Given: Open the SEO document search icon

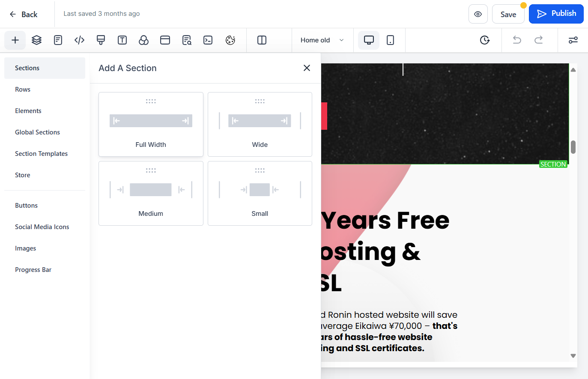Looking at the screenshot, I should click(187, 40).
